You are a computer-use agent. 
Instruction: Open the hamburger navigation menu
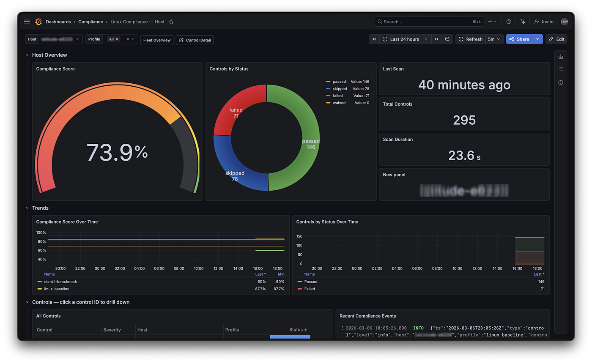click(27, 22)
